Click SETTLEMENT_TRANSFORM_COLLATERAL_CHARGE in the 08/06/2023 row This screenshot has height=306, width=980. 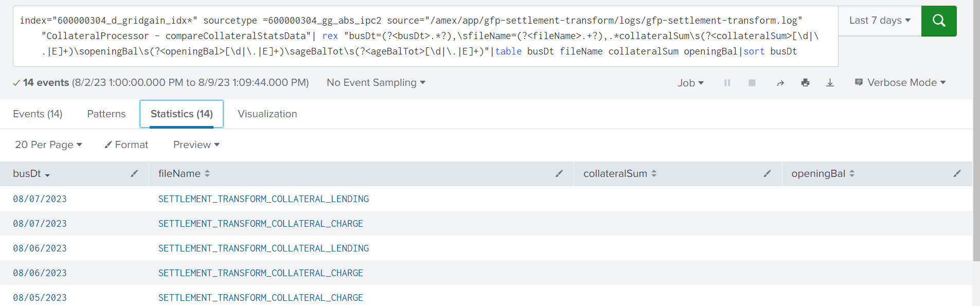point(261,273)
